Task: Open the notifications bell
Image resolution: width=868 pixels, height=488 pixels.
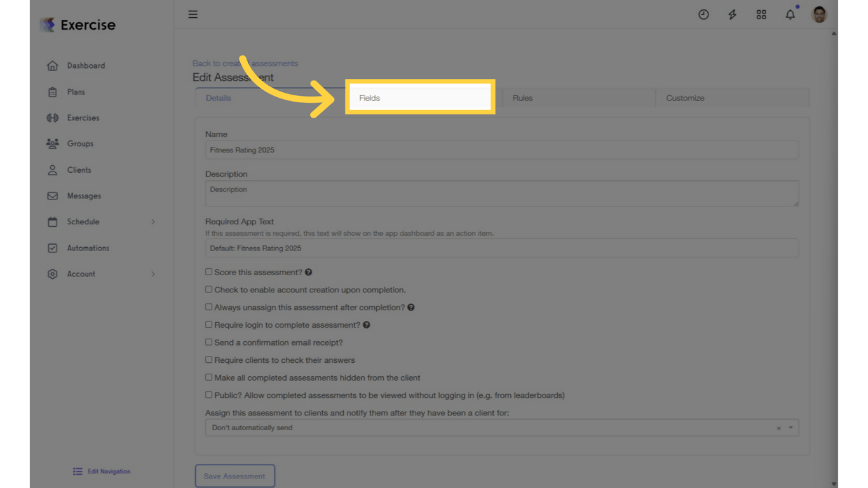Action: (790, 14)
